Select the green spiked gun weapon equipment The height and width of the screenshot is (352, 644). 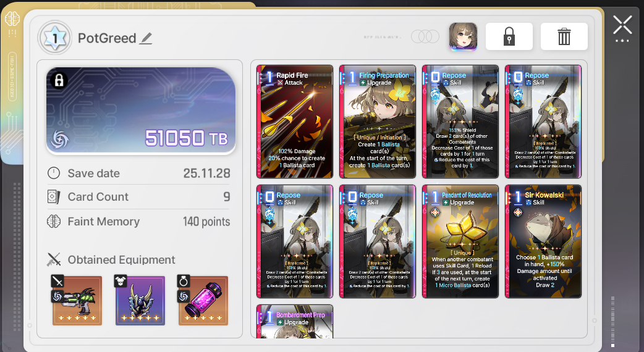click(x=77, y=300)
